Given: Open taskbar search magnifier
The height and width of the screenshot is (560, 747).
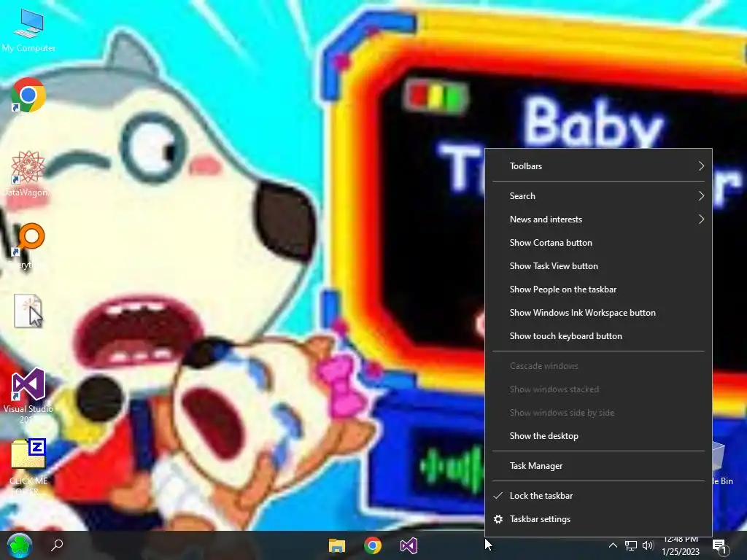Looking at the screenshot, I should 57,545.
